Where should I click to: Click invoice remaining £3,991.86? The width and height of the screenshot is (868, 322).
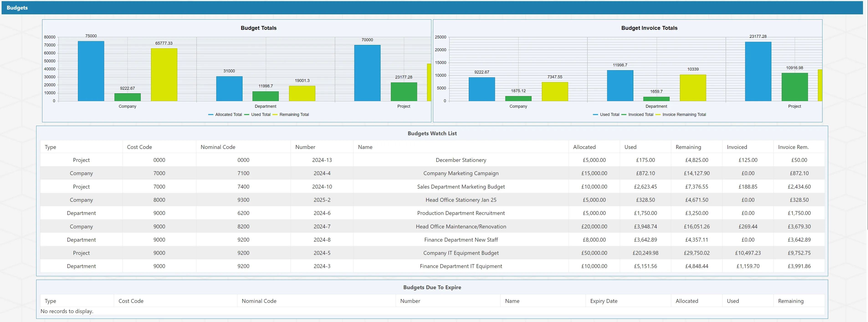(x=799, y=266)
